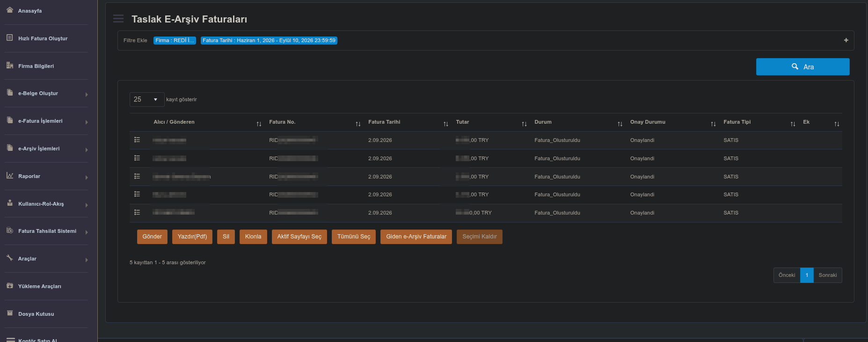Go to Sonraki page
The image size is (868, 342).
point(827,275)
